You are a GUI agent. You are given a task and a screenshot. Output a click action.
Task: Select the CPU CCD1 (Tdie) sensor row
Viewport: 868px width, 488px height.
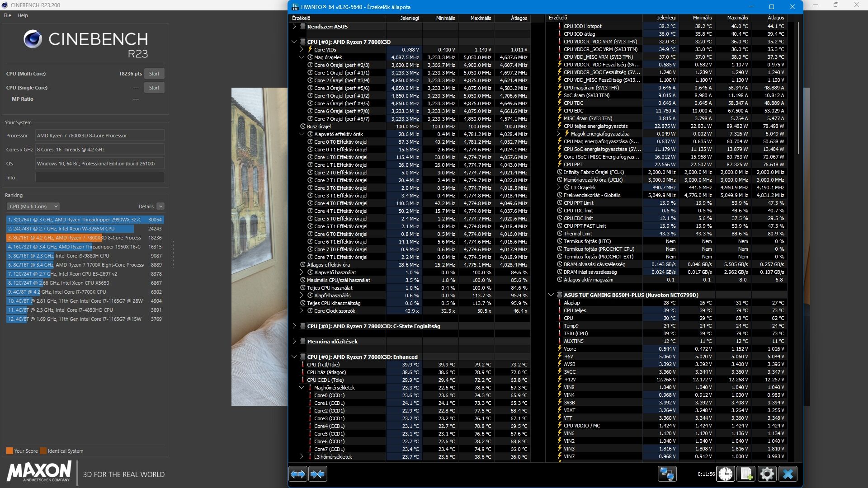click(x=410, y=380)
